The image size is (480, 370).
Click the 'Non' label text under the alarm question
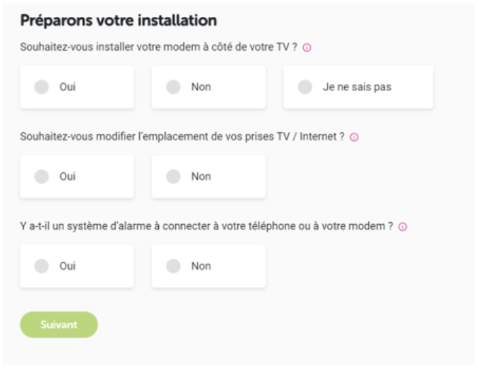201,266
